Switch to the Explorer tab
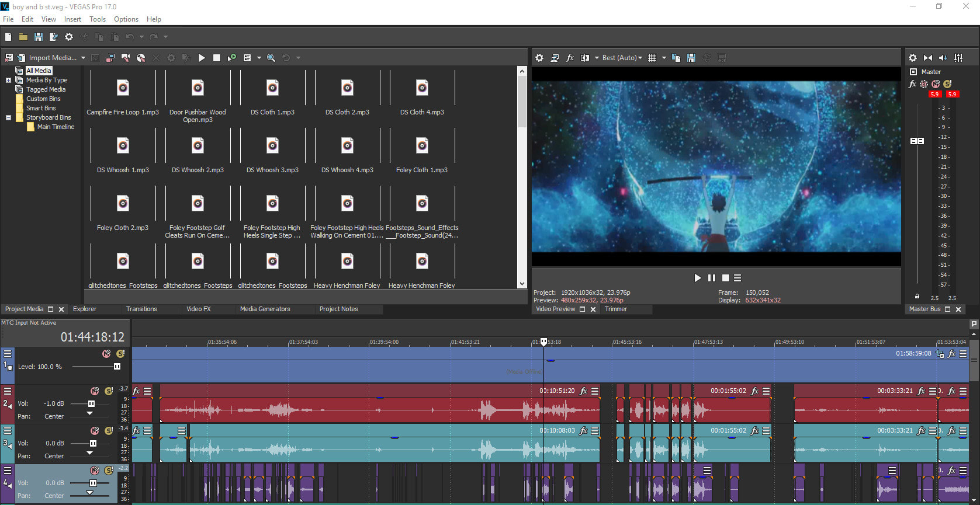Viewport: 980px width, 505px height. click(x=85, y=309)
